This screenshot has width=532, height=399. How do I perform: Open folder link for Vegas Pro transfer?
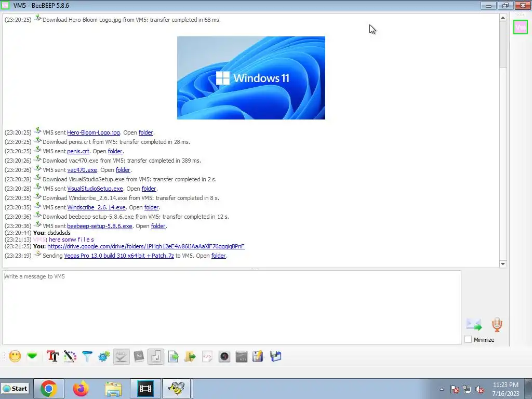(219, 256)
